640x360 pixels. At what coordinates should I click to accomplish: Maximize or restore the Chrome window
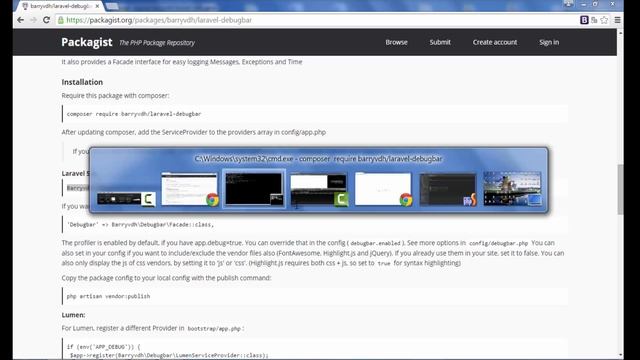tap(595, 4)
